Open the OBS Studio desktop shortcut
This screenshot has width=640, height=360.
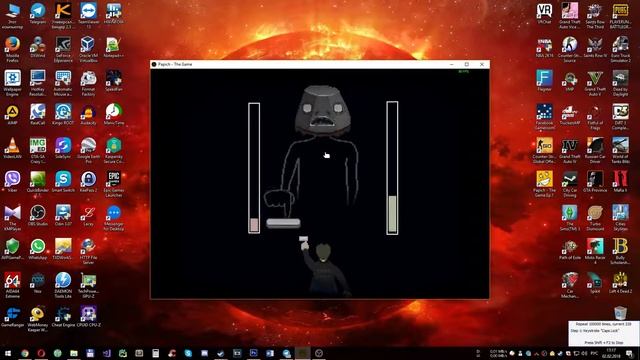38,215
